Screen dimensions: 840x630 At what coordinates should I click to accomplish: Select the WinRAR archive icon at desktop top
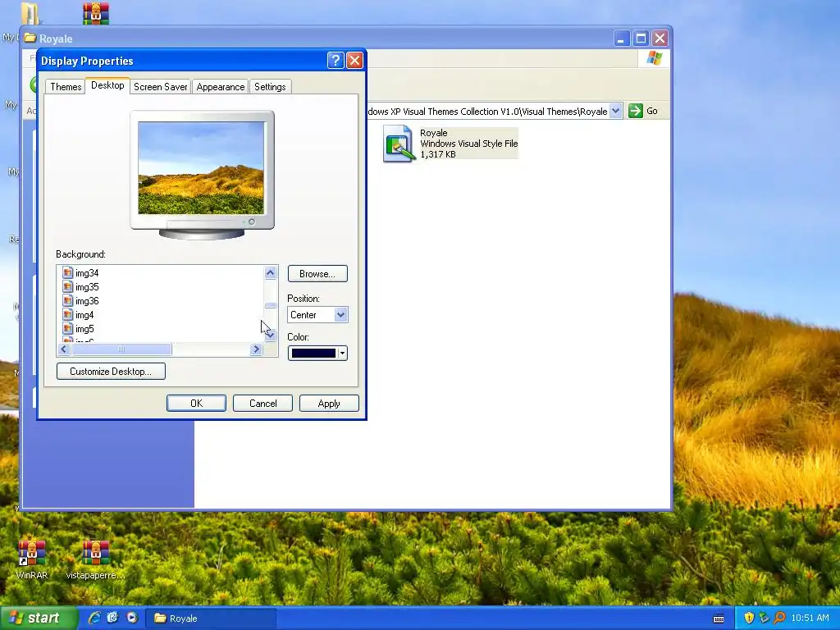(x=95, y=13)
